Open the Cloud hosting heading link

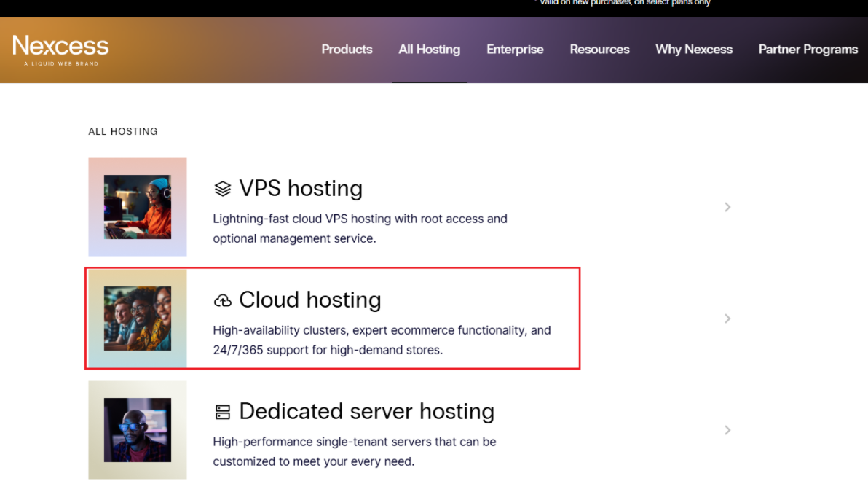click(x=310, y=300)
